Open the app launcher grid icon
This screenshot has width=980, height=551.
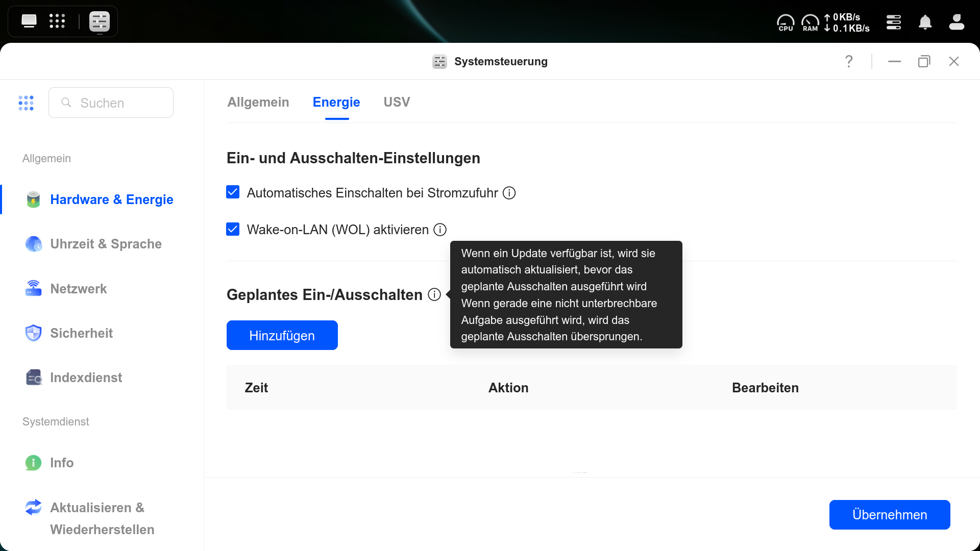[x=57, y=21]
